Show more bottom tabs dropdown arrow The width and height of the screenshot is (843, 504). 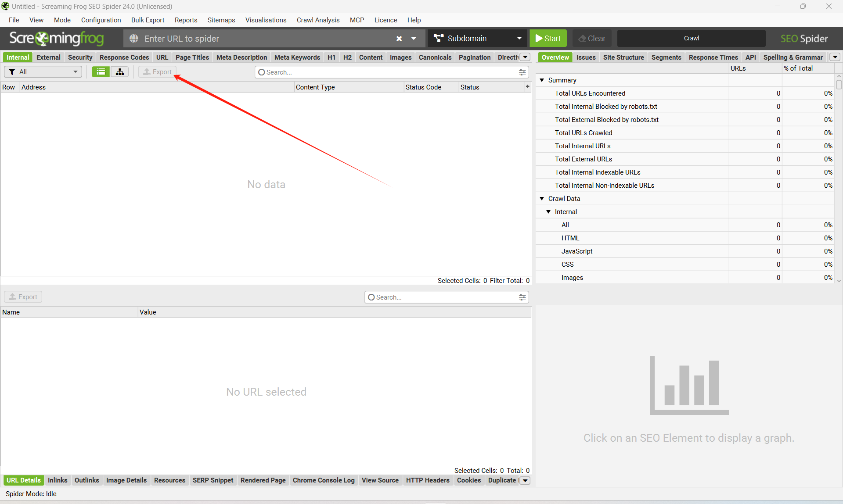tap(525, 480)
